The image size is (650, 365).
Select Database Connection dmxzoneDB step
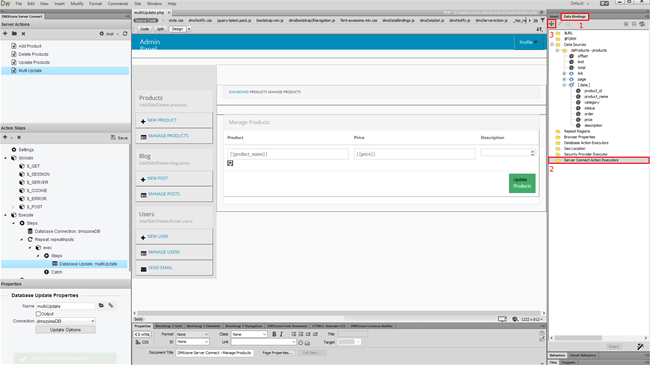coord(67,231)
